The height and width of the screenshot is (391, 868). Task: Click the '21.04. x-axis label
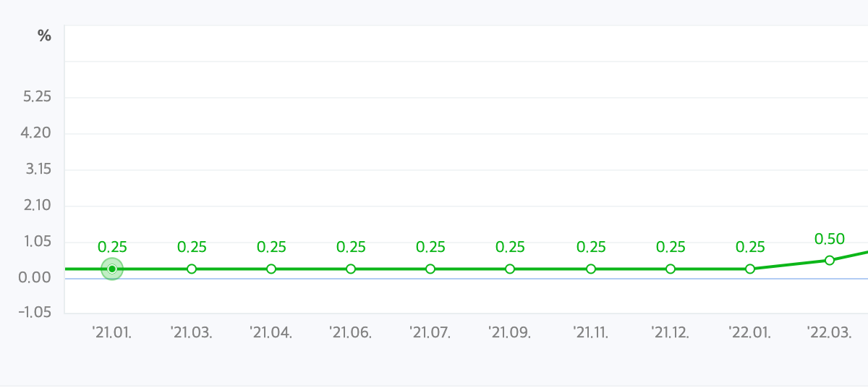[271, 333]
